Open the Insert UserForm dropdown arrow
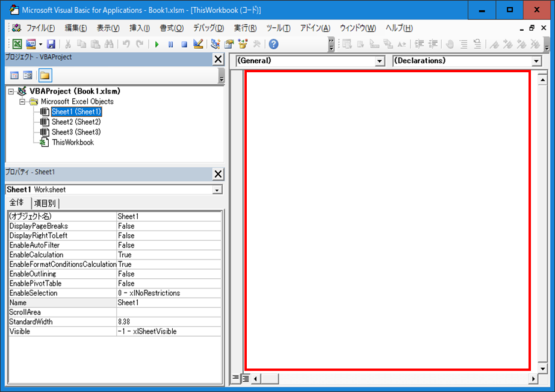This screenshot has width=555, height=392. coord(40,45)
